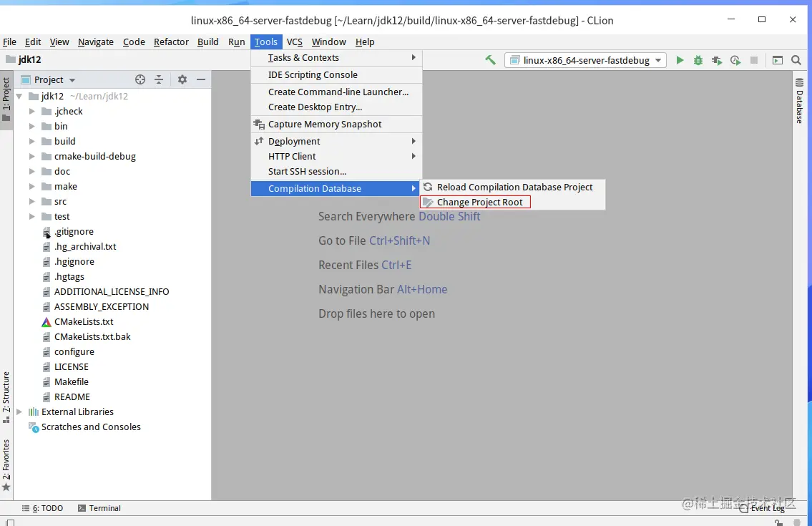Screen dimensions: 812x526
Task: Hide the Project panel with the minus icon
Action: 201,79
